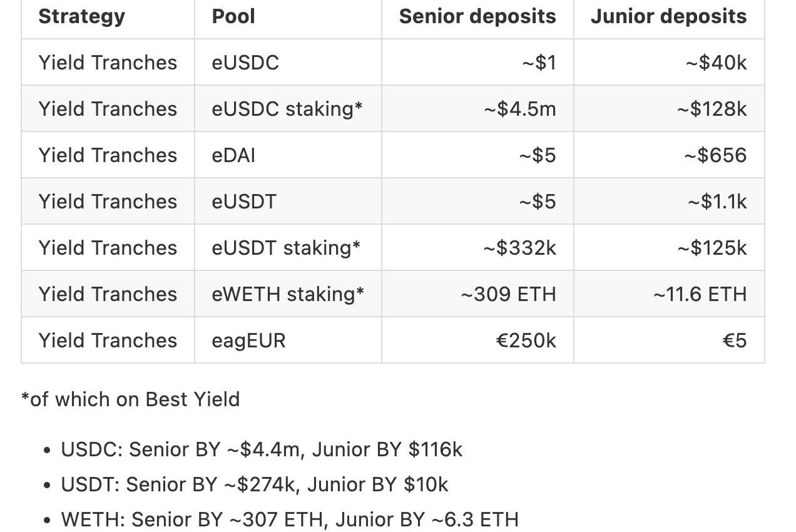Select the ~11.6 ETH junior deposits cell
Viewport: 796px width, 532px height.
coord(700,294)
